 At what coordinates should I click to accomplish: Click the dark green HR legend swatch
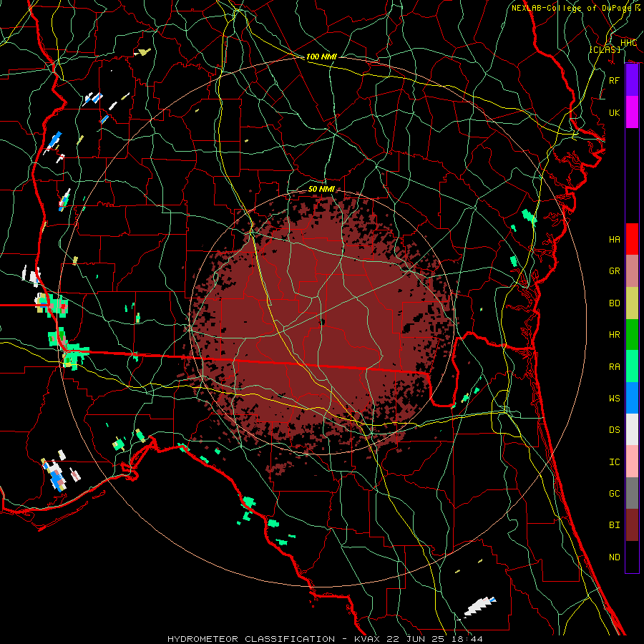[x=632, y=334]
